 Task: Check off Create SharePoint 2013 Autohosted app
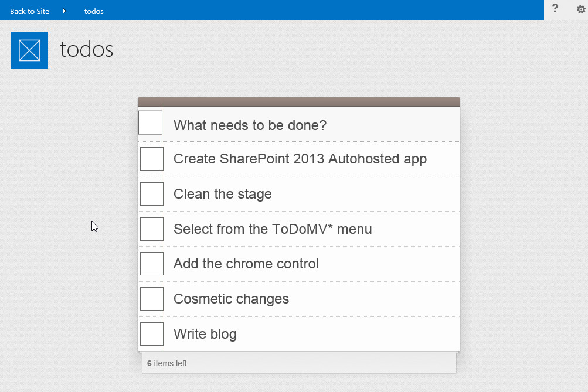151,159
